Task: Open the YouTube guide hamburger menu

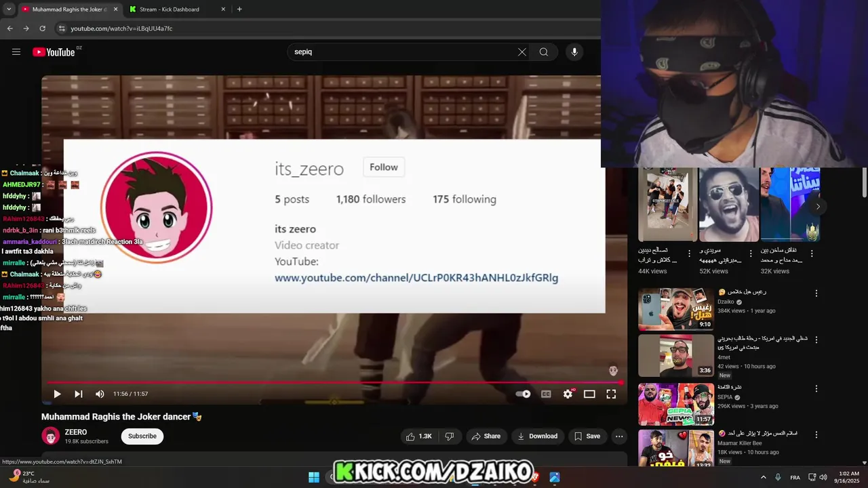Action: point(16,52)
